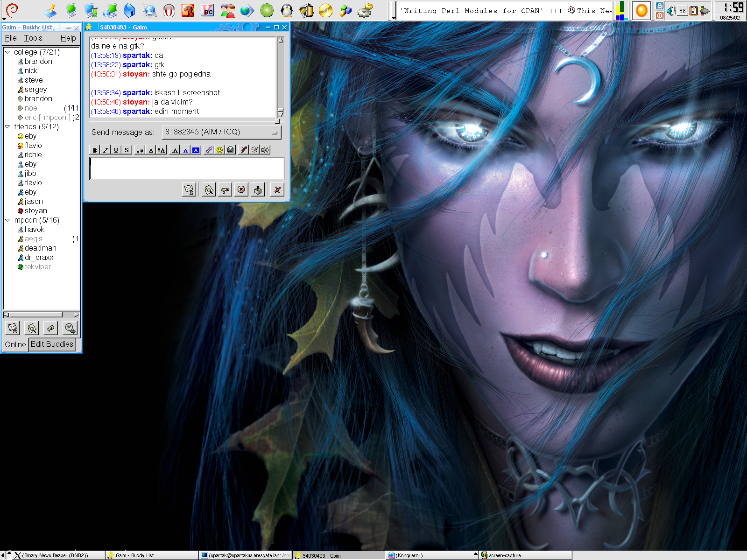Open the File menu in Buddy List
Image resolution: width=747 pixels, height=560 pixels.
point(11,38)
